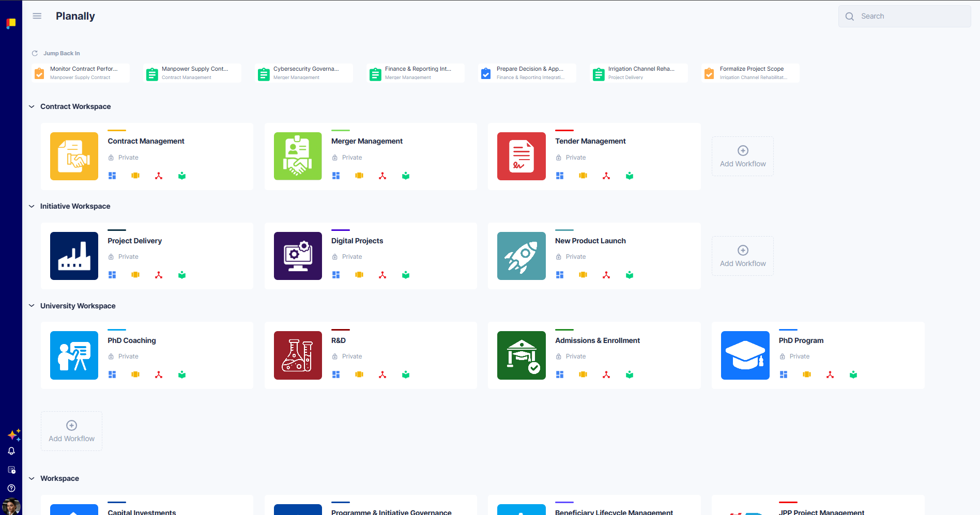Open Digital Projects workflow thumbnail
Image resolution: width=980 pixels, height=515 pixels.
point(298,256)
